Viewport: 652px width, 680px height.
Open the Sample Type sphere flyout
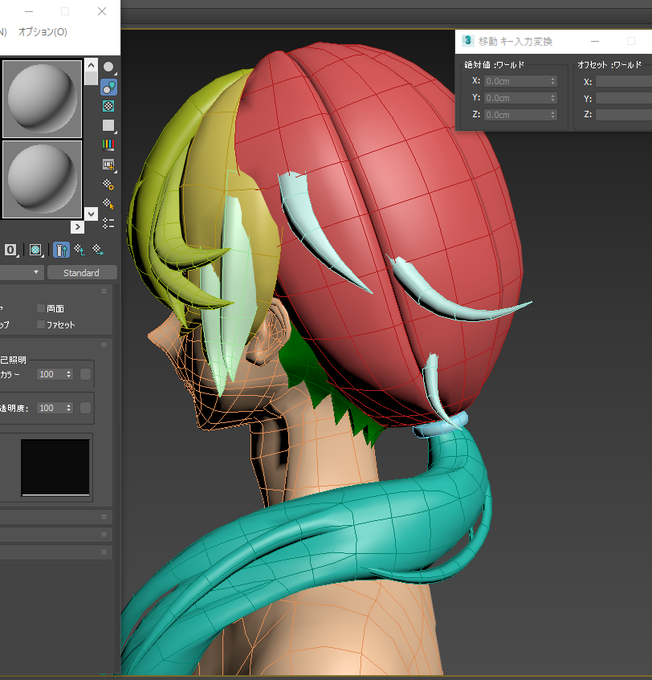point(108,67)
